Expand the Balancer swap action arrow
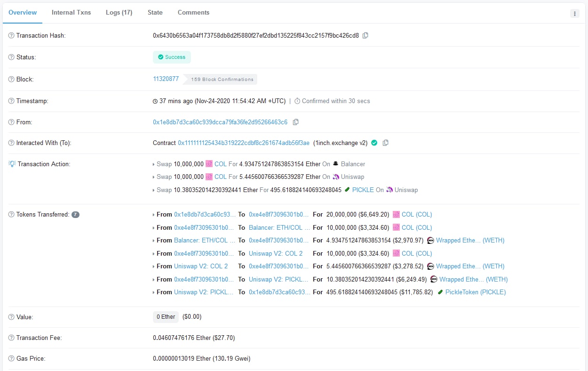The height and width of the screenshot is (371, 588). click(154, 164)
